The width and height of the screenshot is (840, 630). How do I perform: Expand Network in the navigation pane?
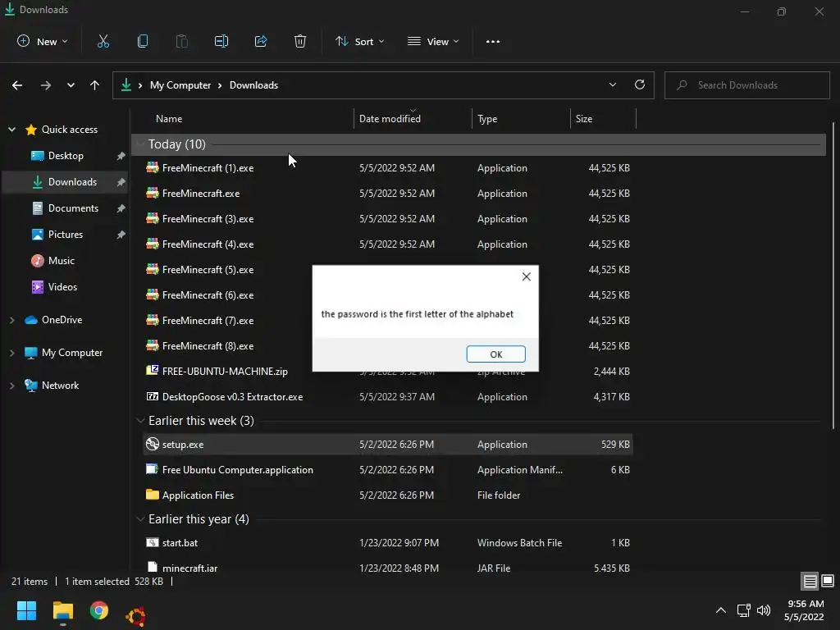pyautogui.click(x=11, y=386)
